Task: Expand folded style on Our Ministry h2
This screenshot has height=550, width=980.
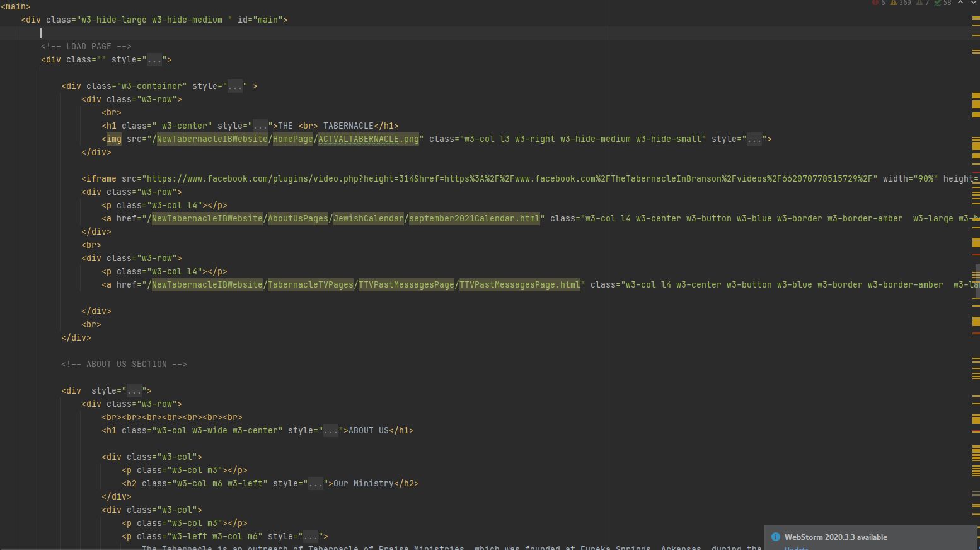Action: (316, 484)
